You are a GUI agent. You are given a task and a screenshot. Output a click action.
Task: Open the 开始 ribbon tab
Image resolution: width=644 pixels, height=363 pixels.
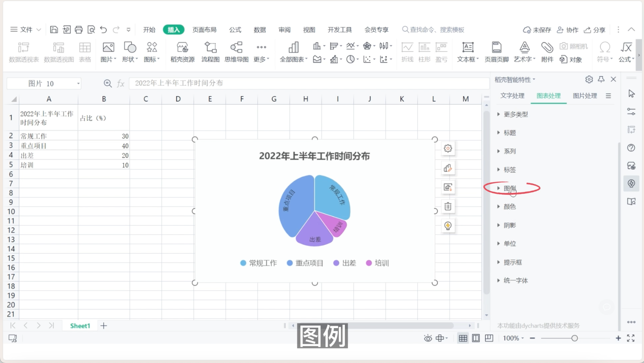(x=149, y=30)
